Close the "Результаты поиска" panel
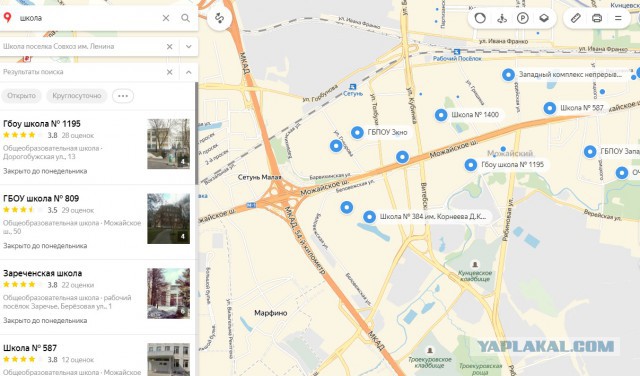Screen dimensions: 640x376 [x=169, y=72]
